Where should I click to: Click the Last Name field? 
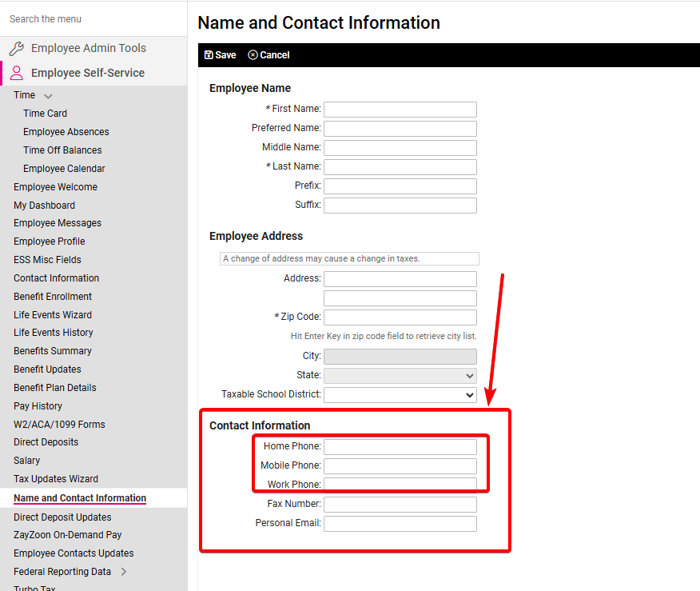pos(400,167)
